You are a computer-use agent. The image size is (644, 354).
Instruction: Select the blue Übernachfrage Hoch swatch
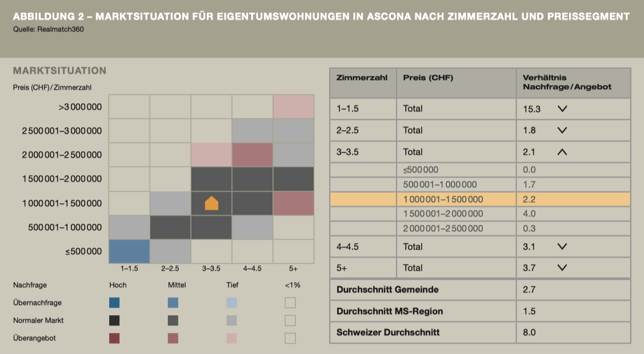[114, 303]
